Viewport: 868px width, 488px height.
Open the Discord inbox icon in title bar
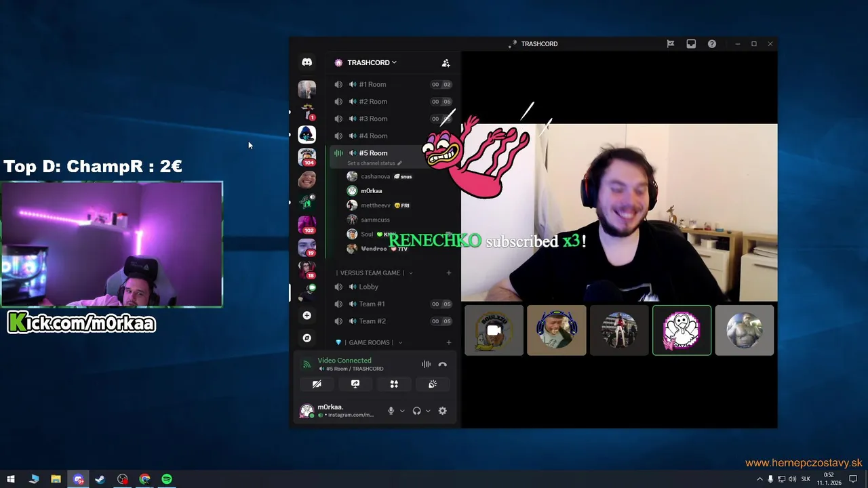click(x=691, y=44)
